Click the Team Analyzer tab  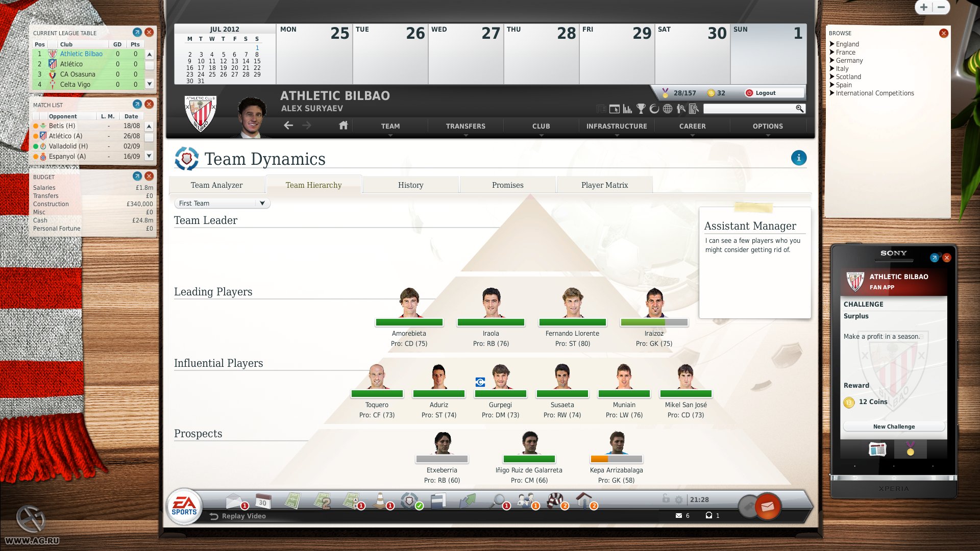click(217, 185)
